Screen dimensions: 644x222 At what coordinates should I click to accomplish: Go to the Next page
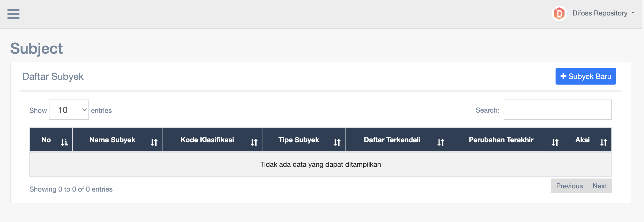click(600, 186)
